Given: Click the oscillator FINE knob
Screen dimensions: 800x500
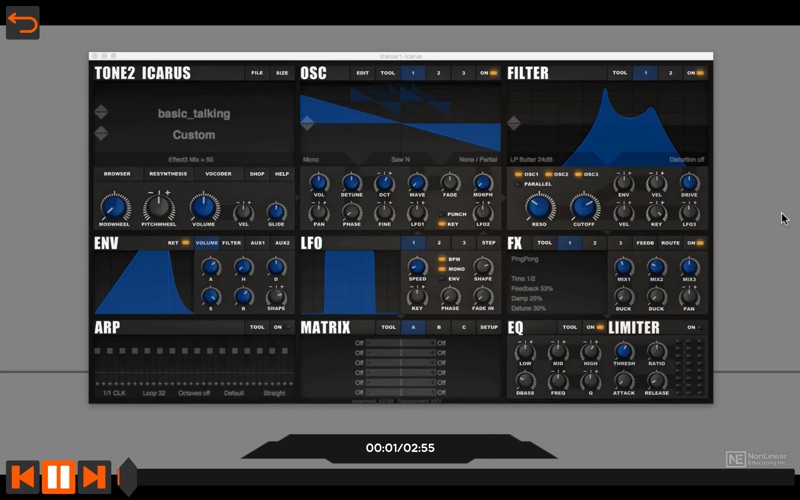Looking at the screenshot, I should pos(384,211).
